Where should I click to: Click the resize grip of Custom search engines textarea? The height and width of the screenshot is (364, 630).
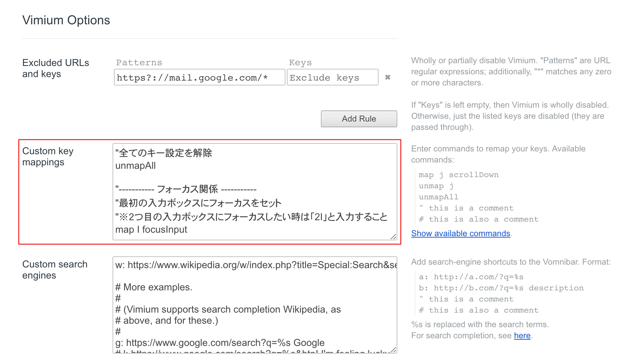click(x=393, y=351)
